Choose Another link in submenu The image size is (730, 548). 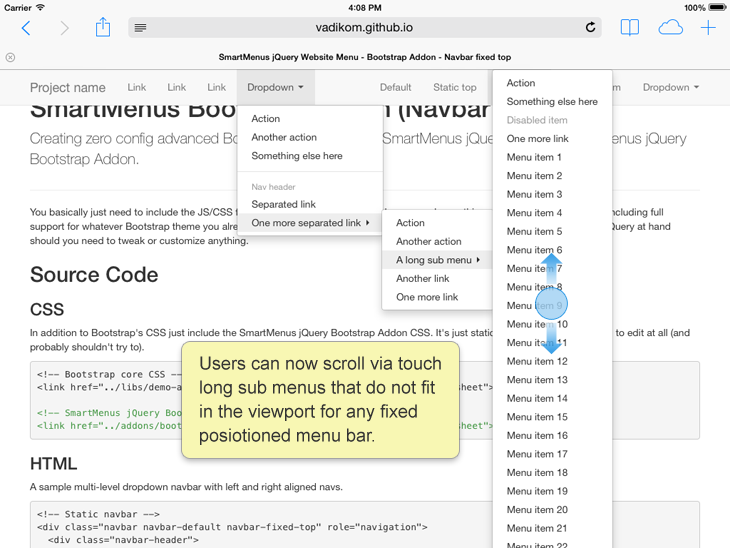coord(437,278)
